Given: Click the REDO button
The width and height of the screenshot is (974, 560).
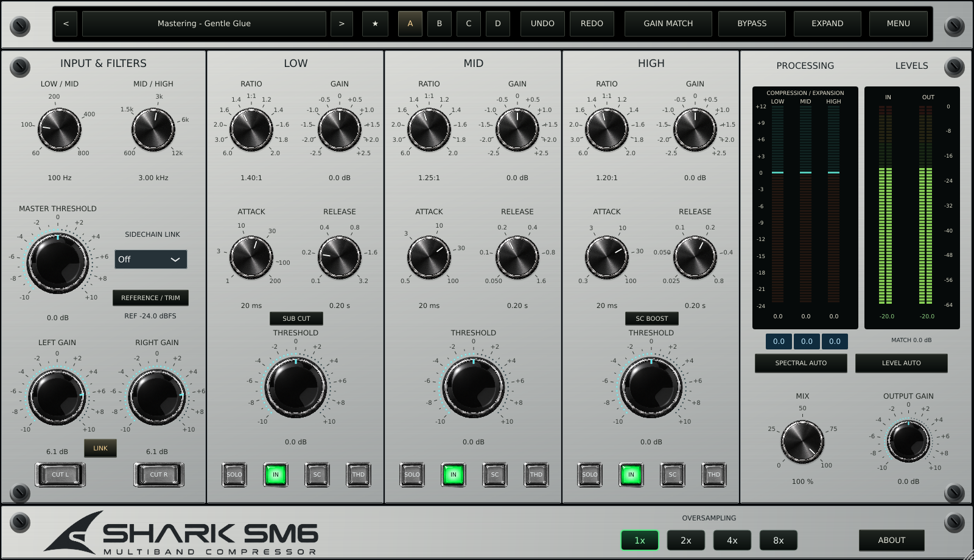Looking at the screenshot, I should tap(592, 24).
